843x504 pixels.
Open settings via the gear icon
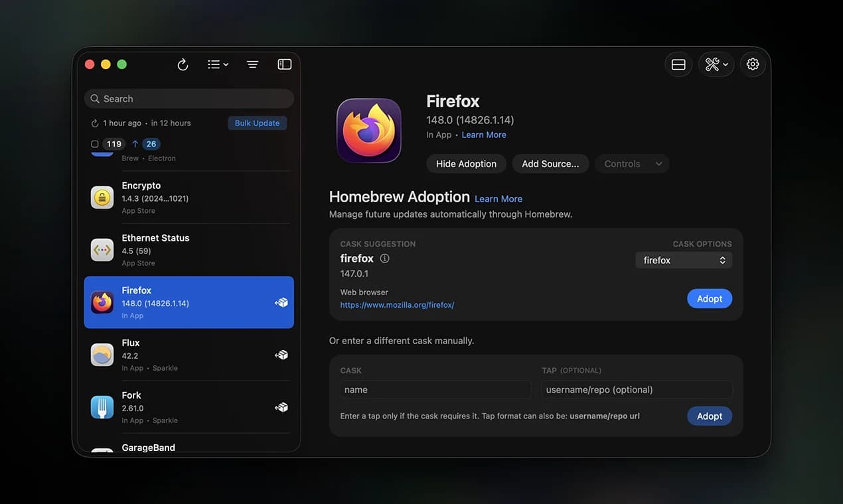click(752, 64)
